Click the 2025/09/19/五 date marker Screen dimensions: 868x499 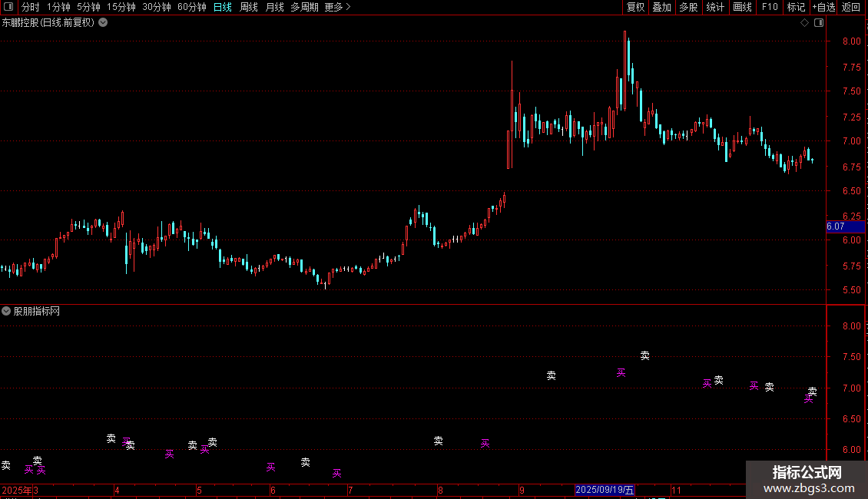(x=605, y=490)
